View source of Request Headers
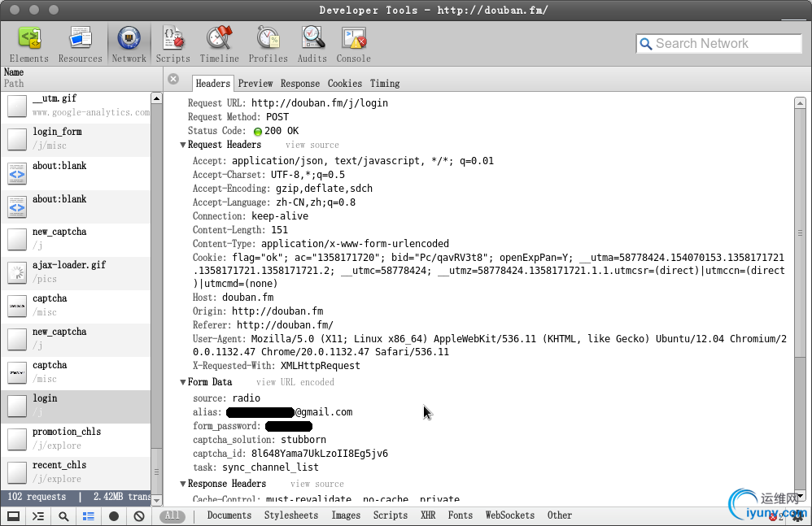Screen dimensions: 812x526 coord(312,146)
